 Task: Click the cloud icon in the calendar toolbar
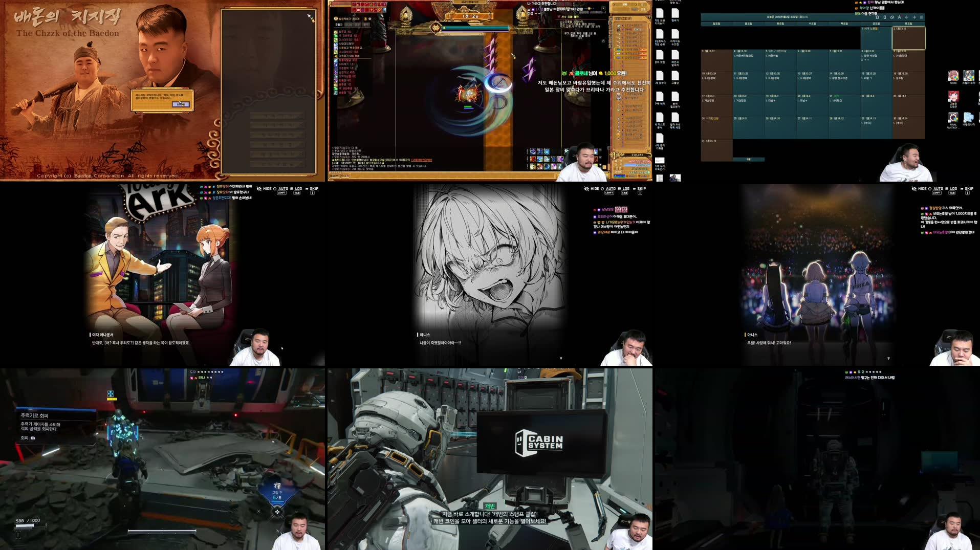[x=892, y=17]
